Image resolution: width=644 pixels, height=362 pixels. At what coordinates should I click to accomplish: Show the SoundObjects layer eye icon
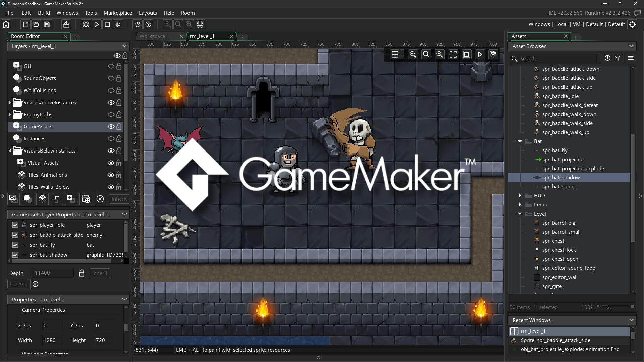tap(111, 78)
